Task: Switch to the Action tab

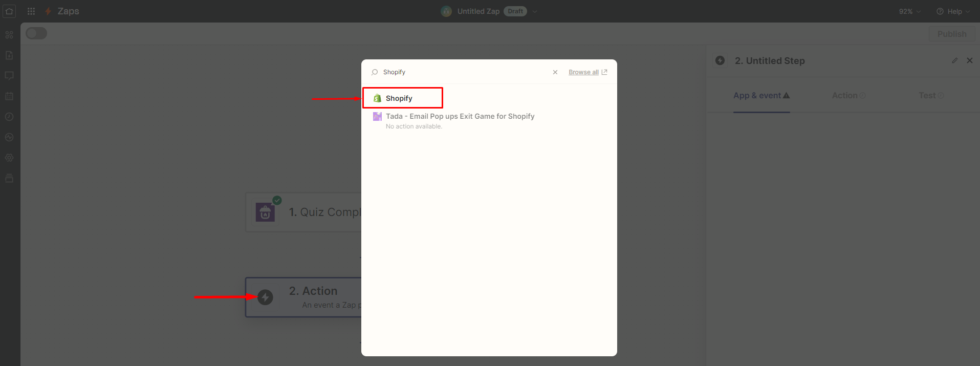Action: 848,96
